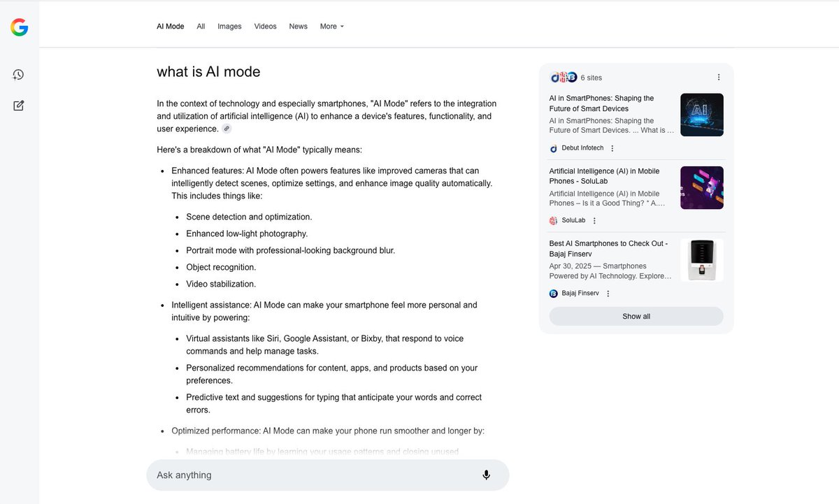
Task: Click the 'Video stabilization.' bullet
Action: 221,284
